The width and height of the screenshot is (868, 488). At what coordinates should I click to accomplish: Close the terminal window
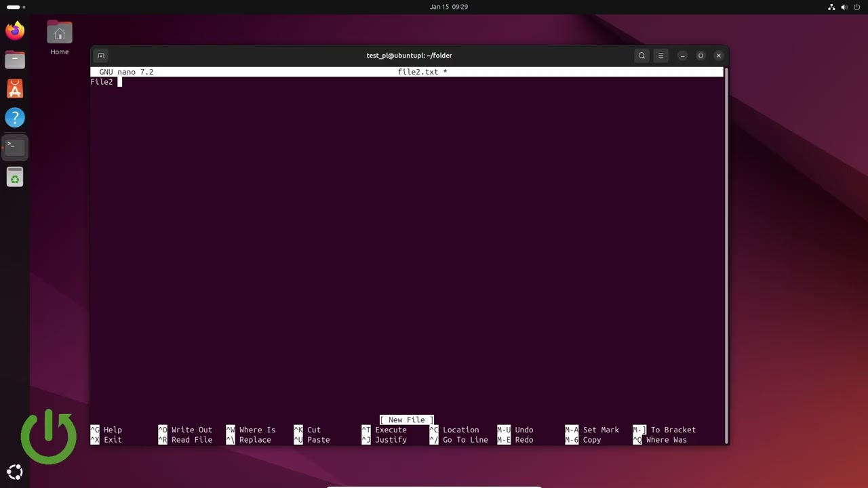(x=719, y=56)
